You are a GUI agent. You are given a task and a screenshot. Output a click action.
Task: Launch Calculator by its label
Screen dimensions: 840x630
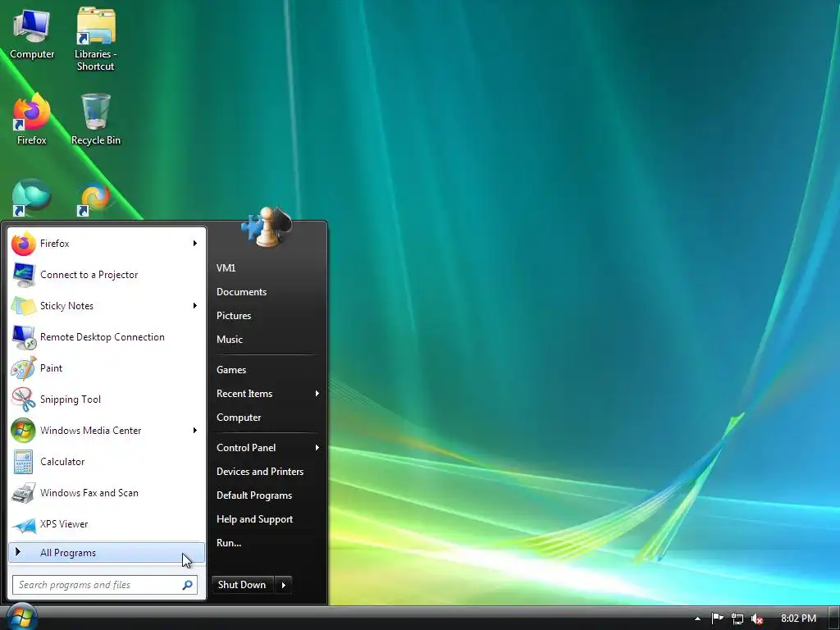pos(62,462)
